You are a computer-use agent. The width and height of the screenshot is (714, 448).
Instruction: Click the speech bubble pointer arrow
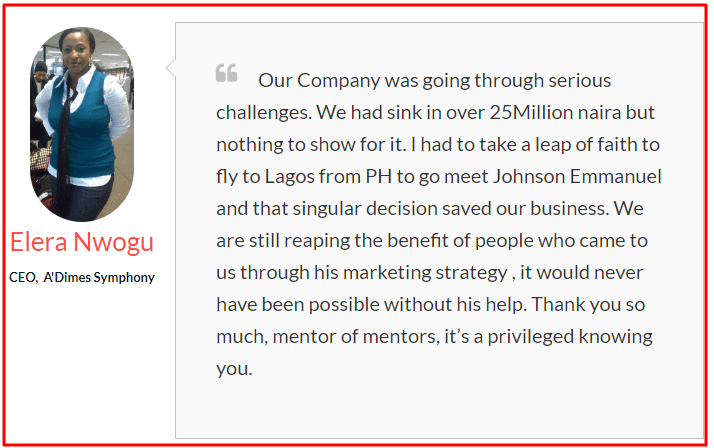tap(170, 67)
